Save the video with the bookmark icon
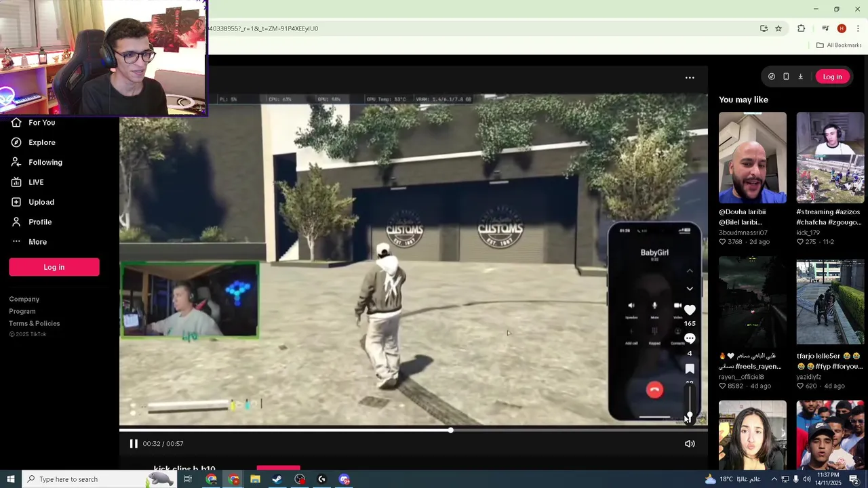 [690, 369]
